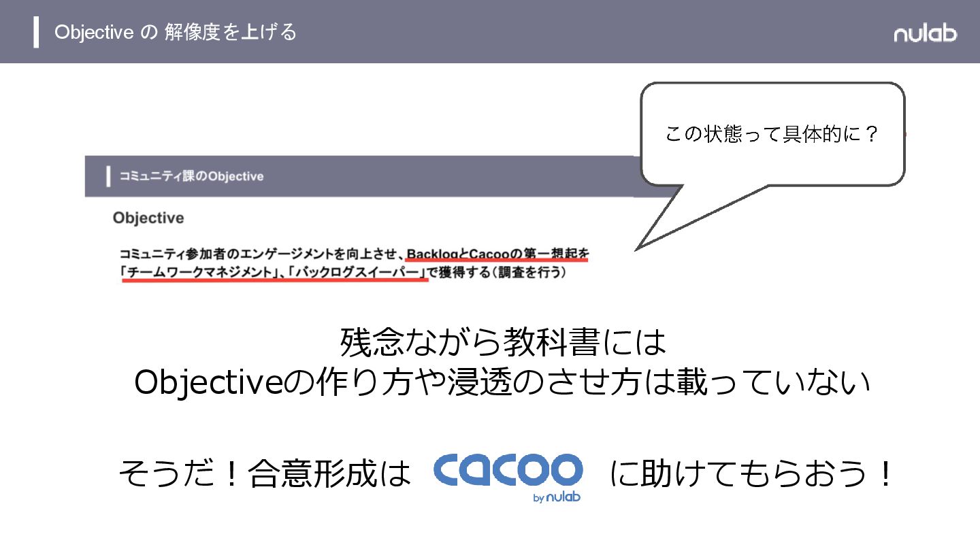Click underlined text 'BacklogとCacooの第一想起を'
Image resolution: width=980 pixels, height=551 pixels.
[497, 254]
